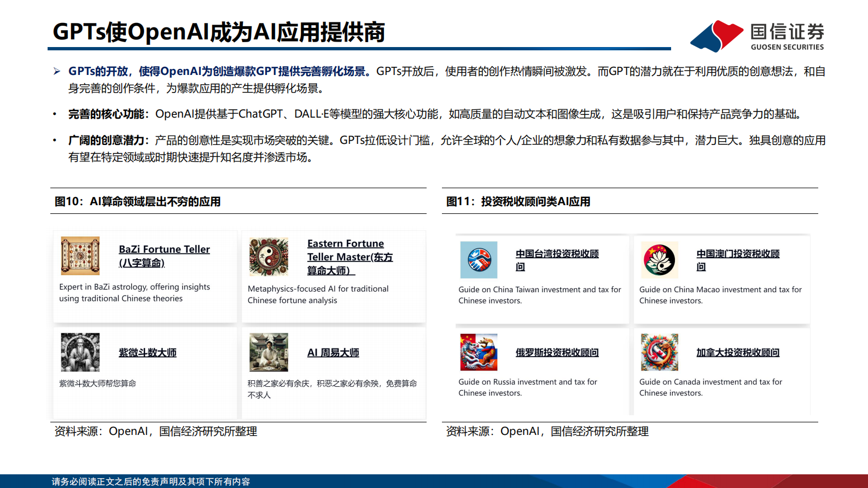
Task: Click the 中国澳门投资税收顾问 lotus icon
Action: pyautogui.click(x=660, y=260)
